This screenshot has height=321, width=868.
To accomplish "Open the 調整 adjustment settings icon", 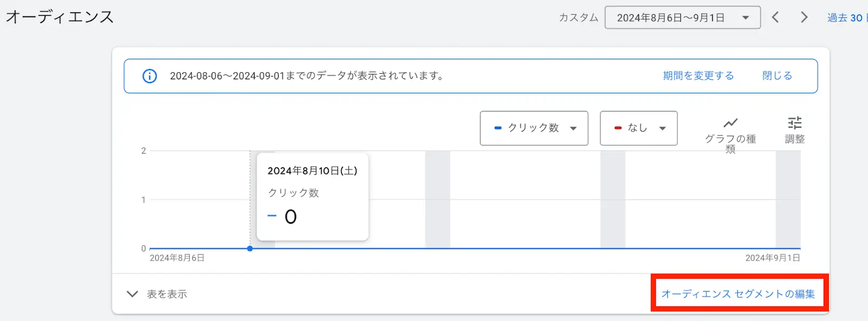I will click(795, 123).
